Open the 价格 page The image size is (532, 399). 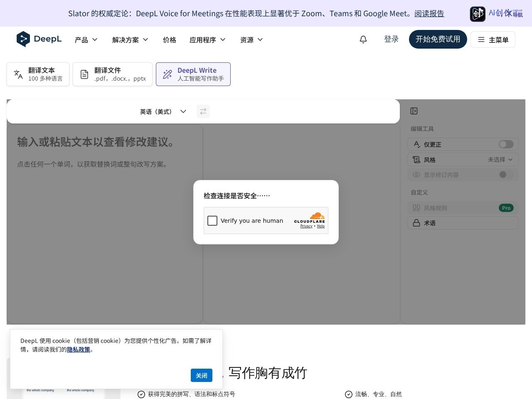(170, 40)
